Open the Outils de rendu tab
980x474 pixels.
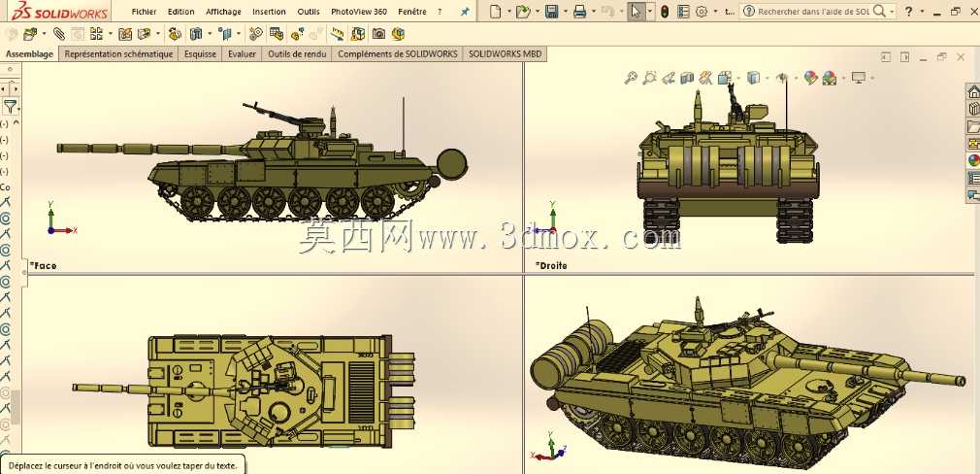click(x=297, y=54)
